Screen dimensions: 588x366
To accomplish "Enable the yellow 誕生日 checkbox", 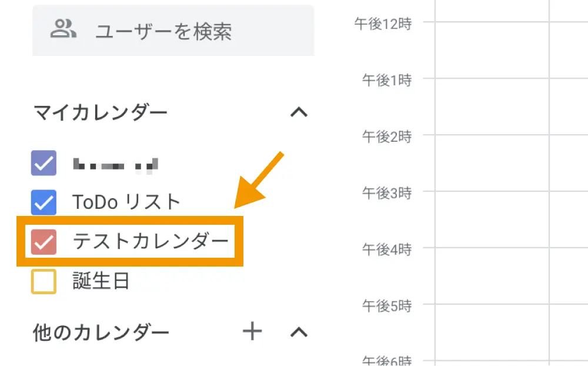I will [44, 281].
